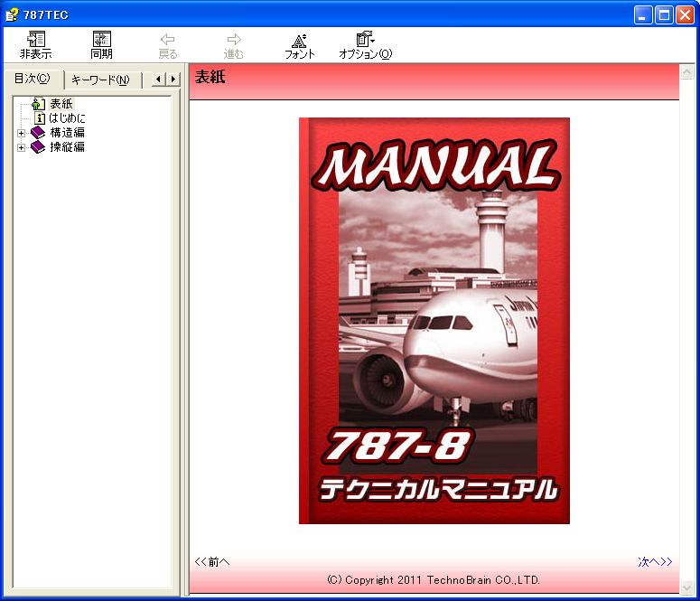700x601 pixels.
Task: Follow the 次へ>> next link
Action: point(655,561)
